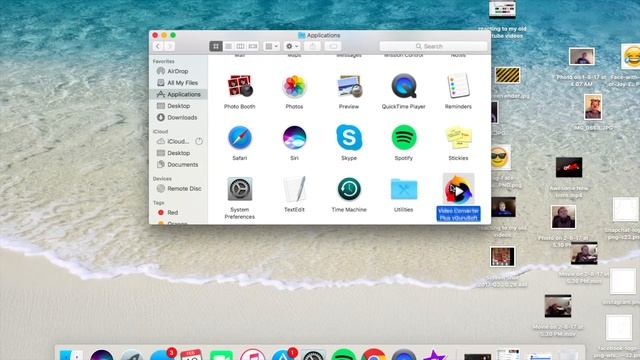Select the Utilities folder

(x=404, y=189)
